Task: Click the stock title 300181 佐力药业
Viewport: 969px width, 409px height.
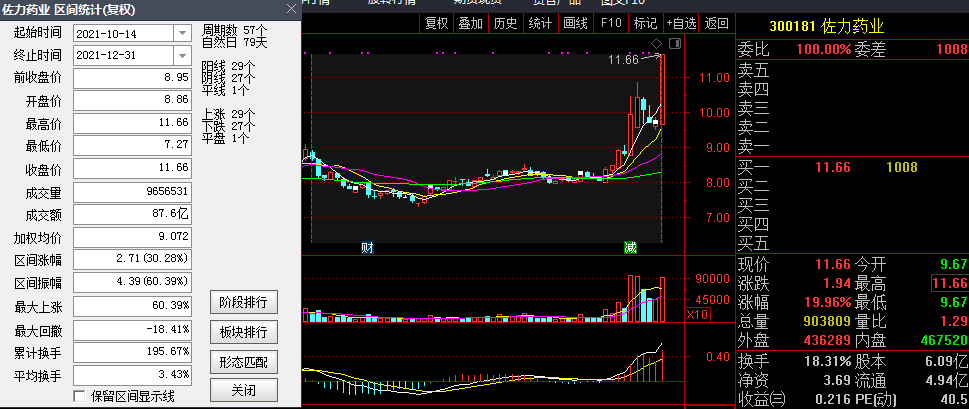Action: click(x=826, y=27)
